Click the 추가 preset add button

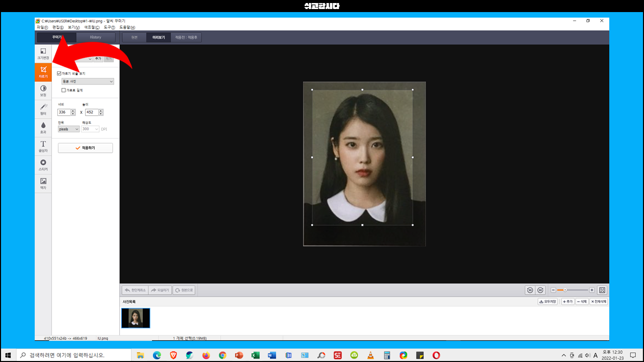98,59
